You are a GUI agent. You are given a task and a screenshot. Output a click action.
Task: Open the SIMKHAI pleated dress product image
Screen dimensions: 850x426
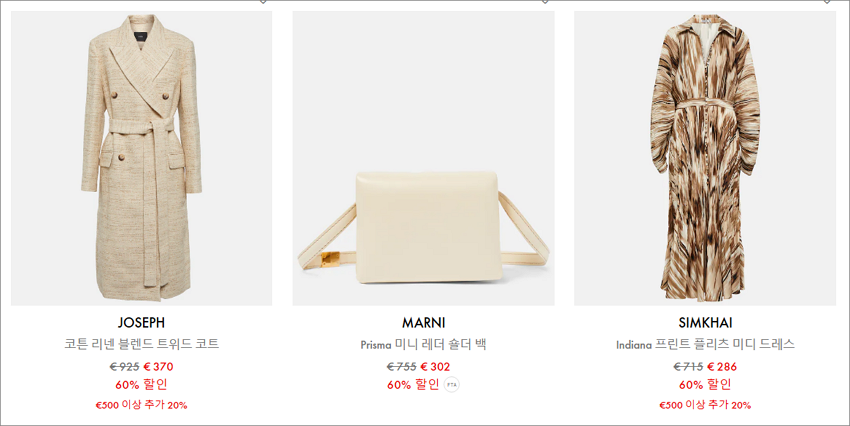tap(705, 158)
